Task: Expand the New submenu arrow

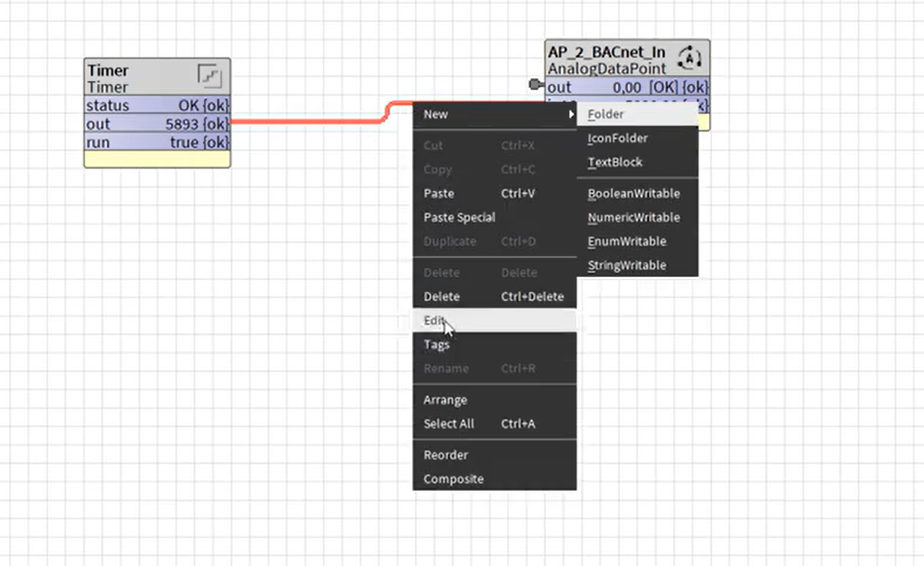Action: tap(570, 115)
